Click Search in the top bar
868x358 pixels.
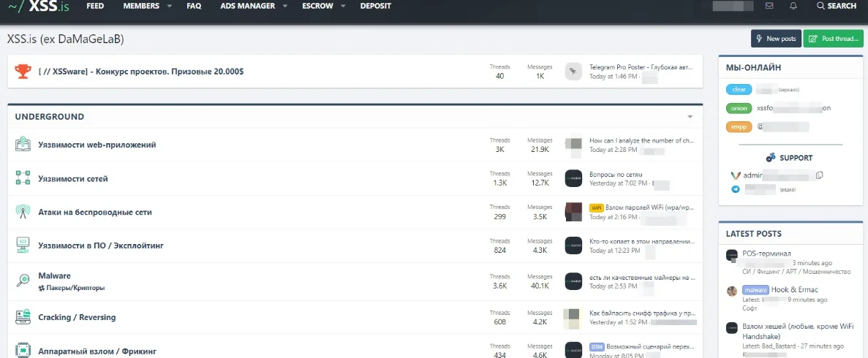836,6
